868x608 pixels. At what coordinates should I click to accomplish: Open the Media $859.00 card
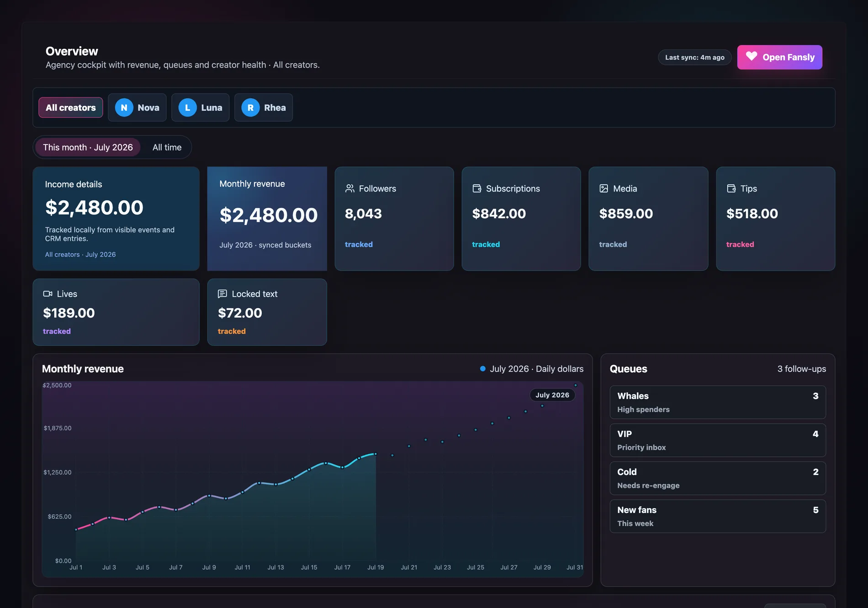pos(648,219)
